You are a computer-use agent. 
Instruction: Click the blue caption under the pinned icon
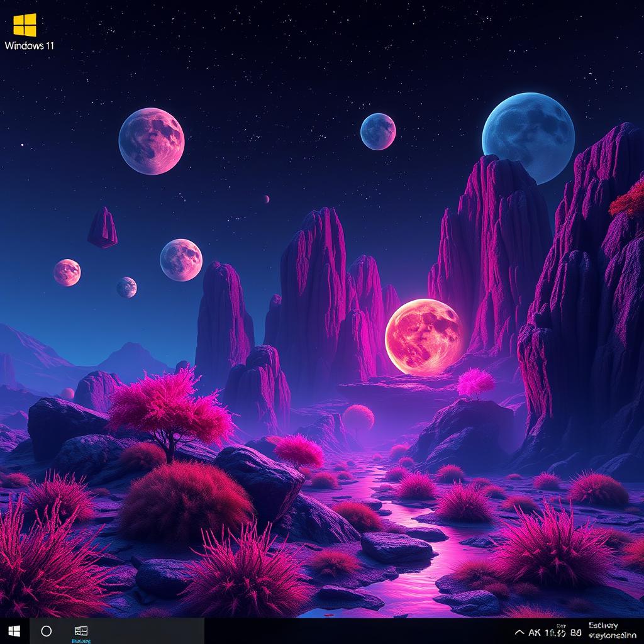pyautogui.click(x=80, y=641)
